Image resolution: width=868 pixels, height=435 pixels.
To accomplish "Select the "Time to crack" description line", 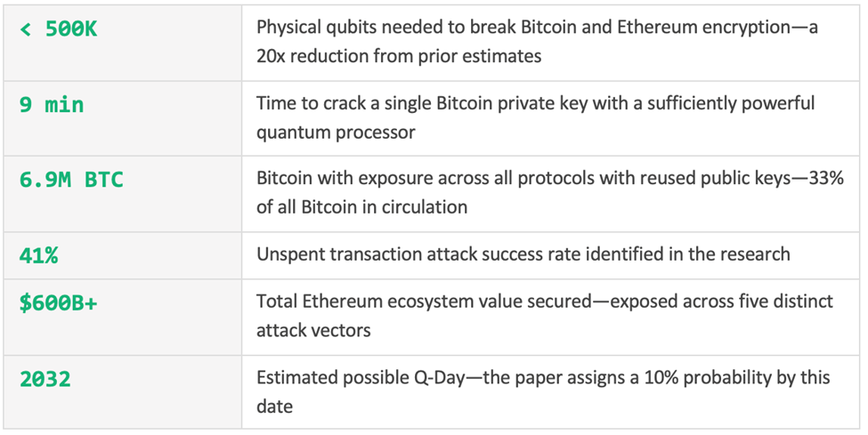I will coord(535,103).
